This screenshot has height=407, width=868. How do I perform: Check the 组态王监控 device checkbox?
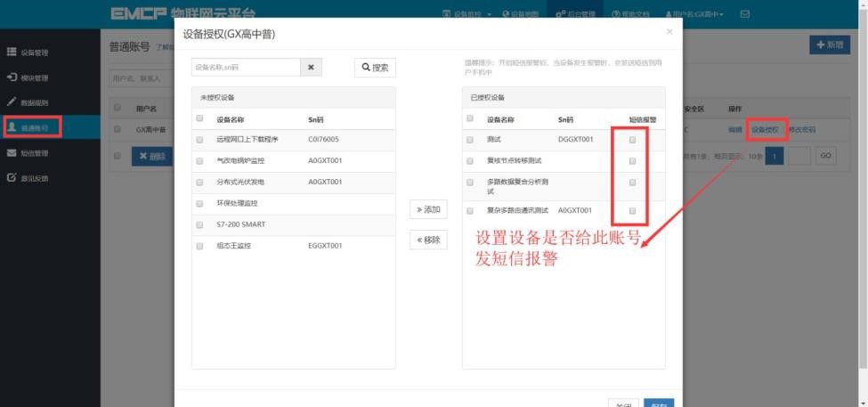pos(199,246)
